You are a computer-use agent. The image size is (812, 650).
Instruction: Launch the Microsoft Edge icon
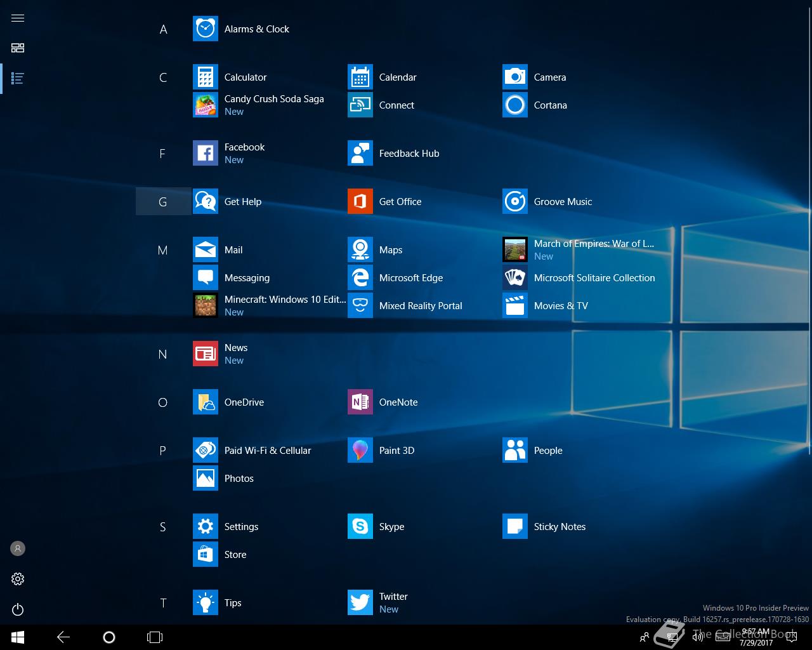coord(360,278)
